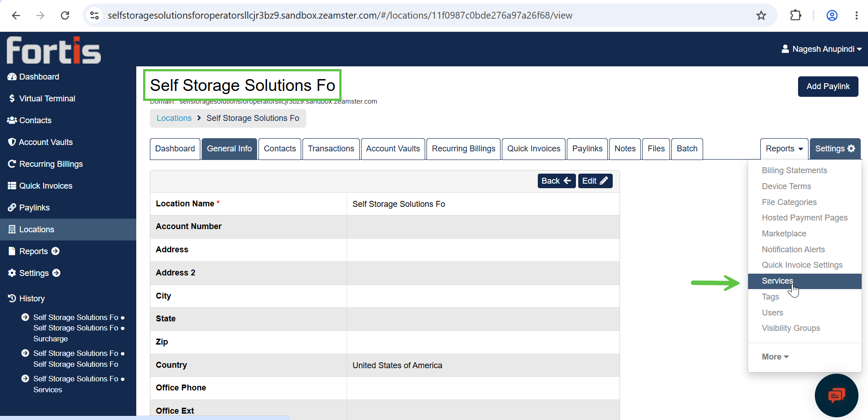The height and width of the screenshot is (420, 868).
Task: Open Chrome three-dot menu
Action: [x=857, y=15]
